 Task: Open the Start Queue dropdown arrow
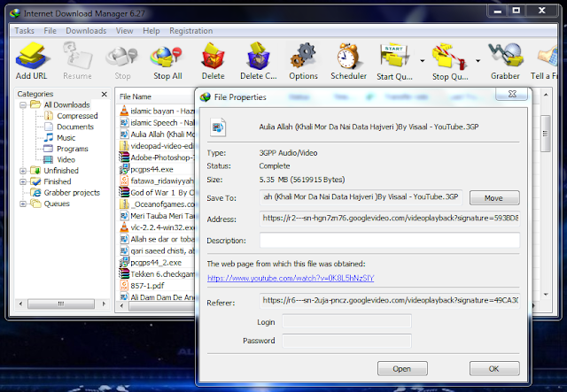pyautogui.click(x=422, y=61)
